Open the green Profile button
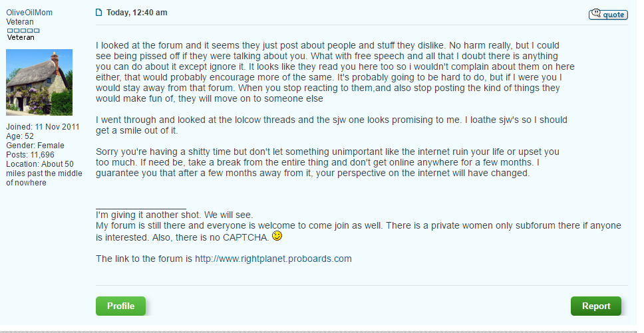This screenshot has width=644, height=333. (x=121, y=306)
